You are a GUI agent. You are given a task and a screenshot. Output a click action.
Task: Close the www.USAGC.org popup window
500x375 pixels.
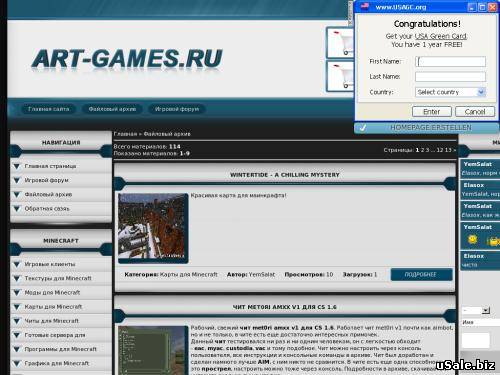click(x=492, y=7)
